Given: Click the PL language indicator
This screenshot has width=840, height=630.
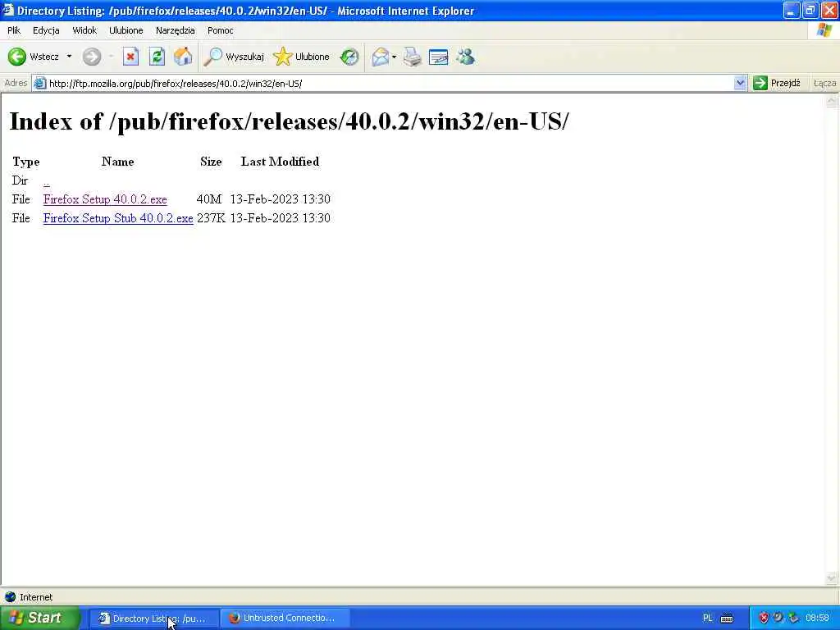Looking at the screenshot, I should click(708, 619).
